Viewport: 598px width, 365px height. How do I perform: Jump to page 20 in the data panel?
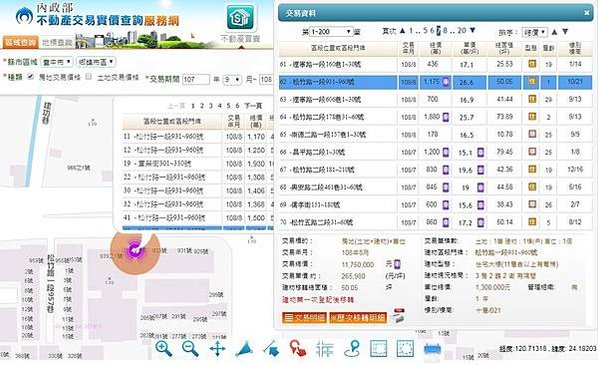(461, 31)
